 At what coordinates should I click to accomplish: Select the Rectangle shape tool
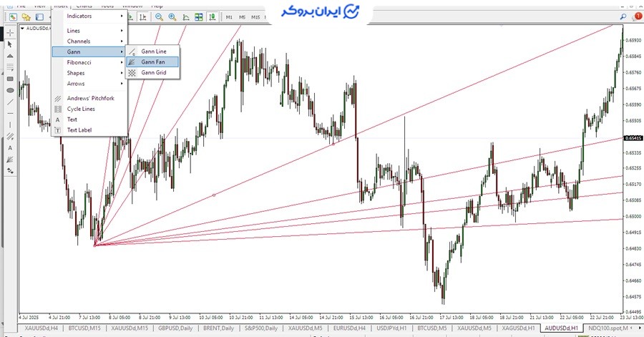10,79
